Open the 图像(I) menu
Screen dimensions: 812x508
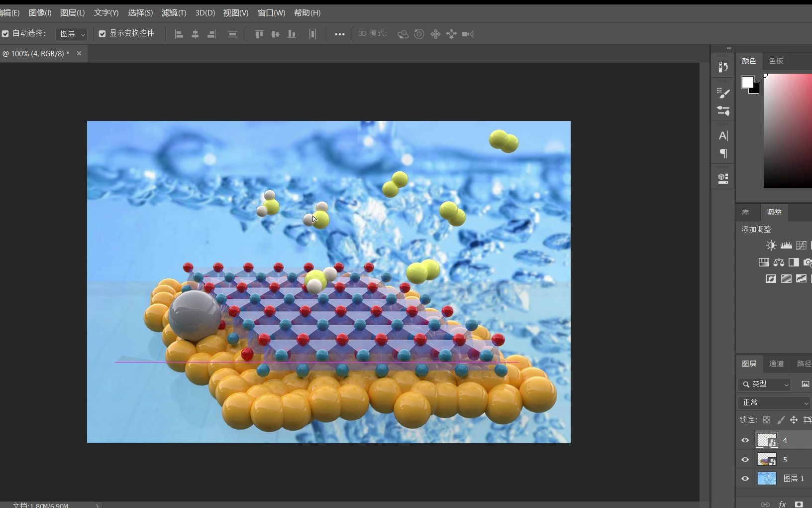[40, 13]
